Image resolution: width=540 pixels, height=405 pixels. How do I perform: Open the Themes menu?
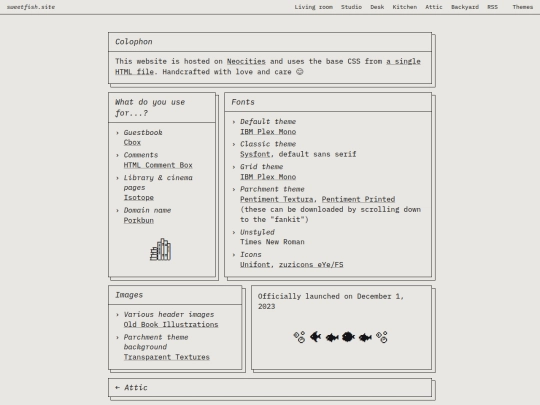(x=522, y=7)
